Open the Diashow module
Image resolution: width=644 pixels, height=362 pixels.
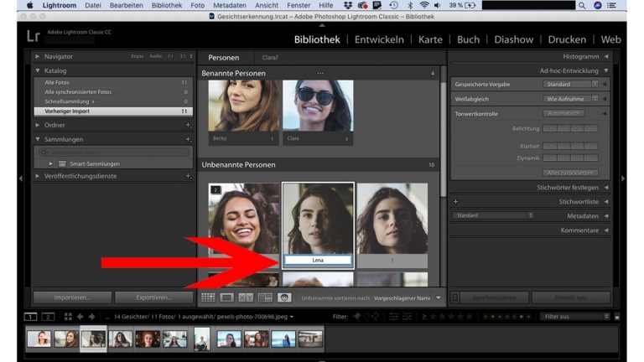coord(514,39)
